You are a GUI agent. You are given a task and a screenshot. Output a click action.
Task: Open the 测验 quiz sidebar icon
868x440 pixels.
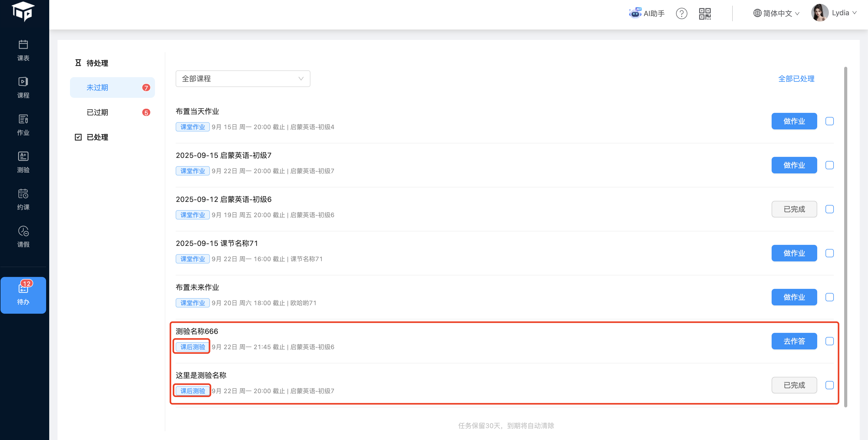[23, 162]
